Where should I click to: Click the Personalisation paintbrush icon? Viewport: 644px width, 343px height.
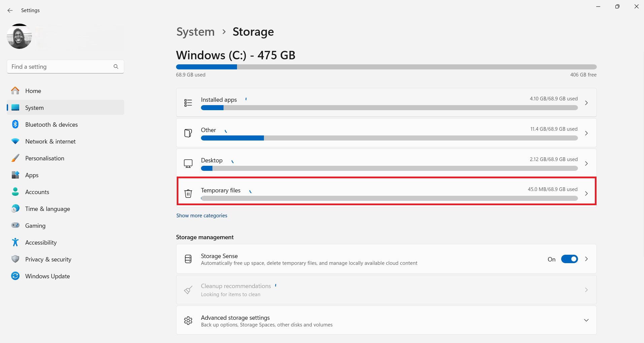[x=15, y=158]
